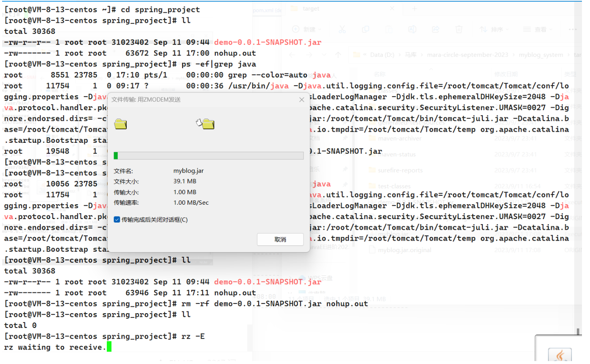Click the Copy icon in Explorer toolbar
The width and height of the screenshot is (590, 364).
coord(365,29)
